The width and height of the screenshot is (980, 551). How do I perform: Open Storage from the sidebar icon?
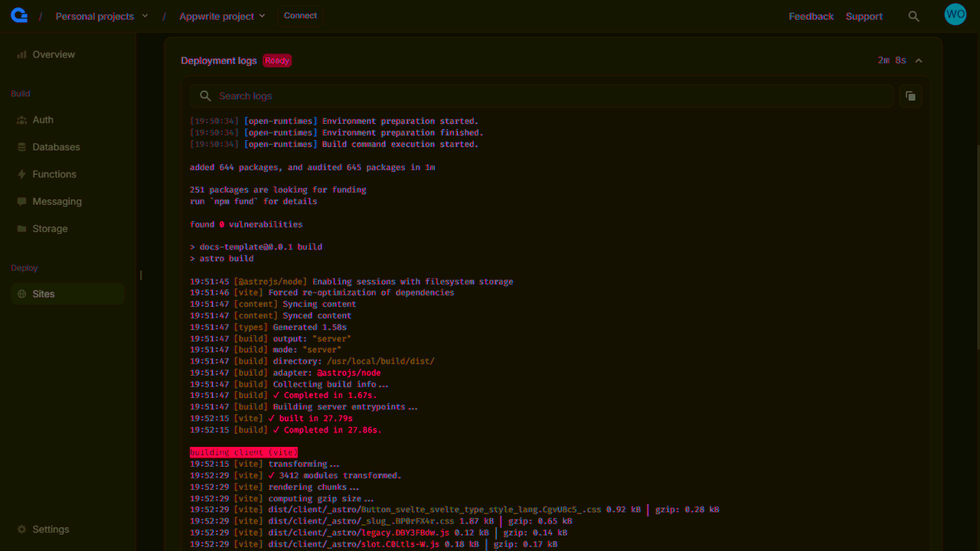(21, 228)
